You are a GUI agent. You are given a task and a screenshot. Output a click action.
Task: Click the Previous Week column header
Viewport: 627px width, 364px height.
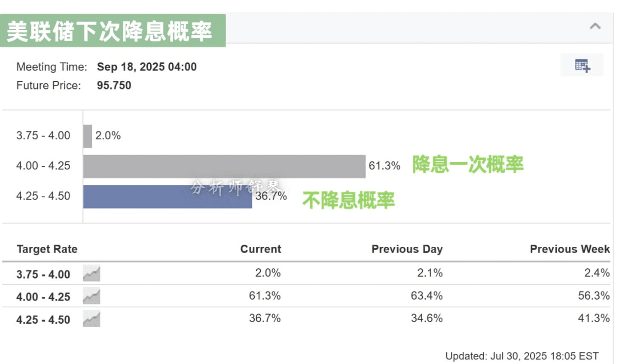[x=570, y=249]
